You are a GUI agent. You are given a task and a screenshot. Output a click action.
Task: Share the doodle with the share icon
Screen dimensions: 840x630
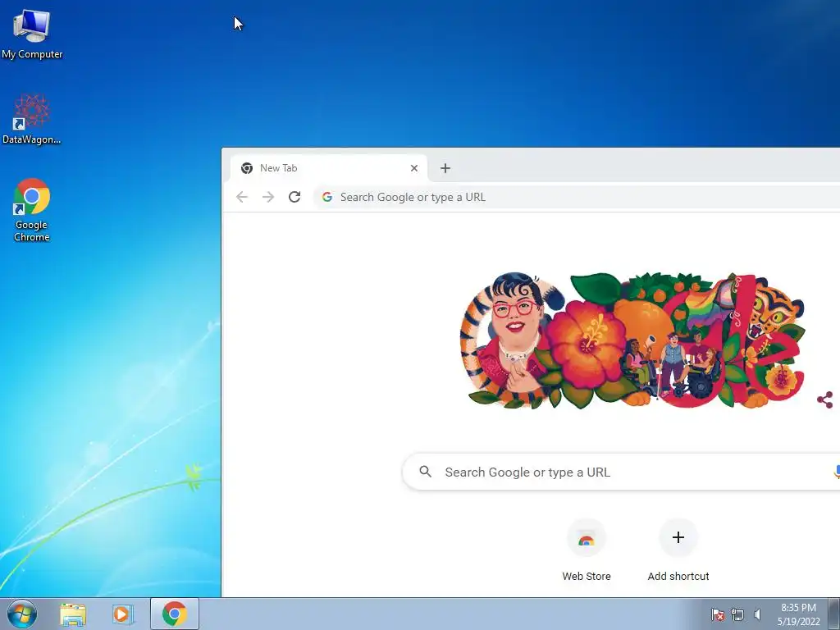[x=825, y=399]
